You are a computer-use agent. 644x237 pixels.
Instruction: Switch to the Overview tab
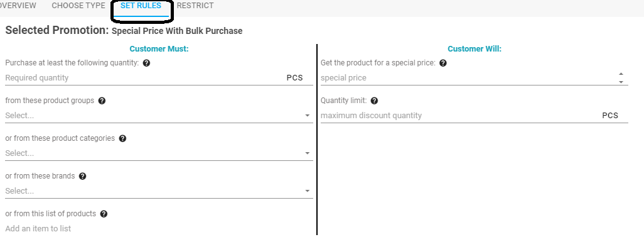click(x=18, y=6)
